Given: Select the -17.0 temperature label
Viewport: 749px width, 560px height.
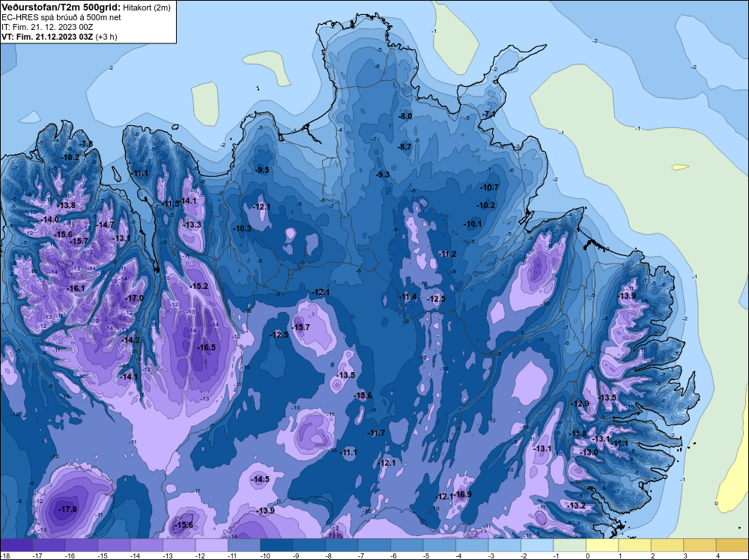Looking at the screenshot, I should (134, 299).
